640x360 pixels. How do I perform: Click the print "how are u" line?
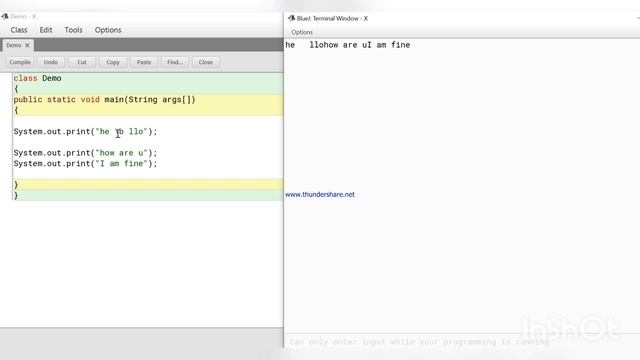(x=85, y=153)
